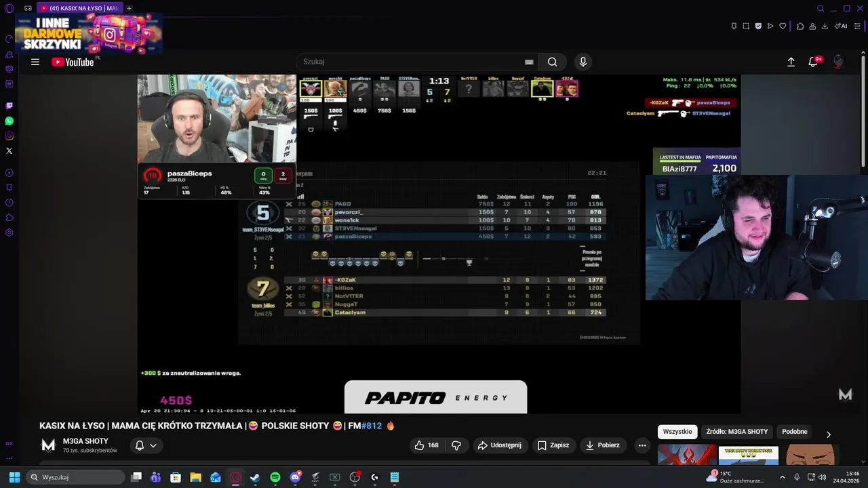Open the YouTube guide hamburger menu
The width and height of the screenshot is (868, 488).
coord(35,62)
